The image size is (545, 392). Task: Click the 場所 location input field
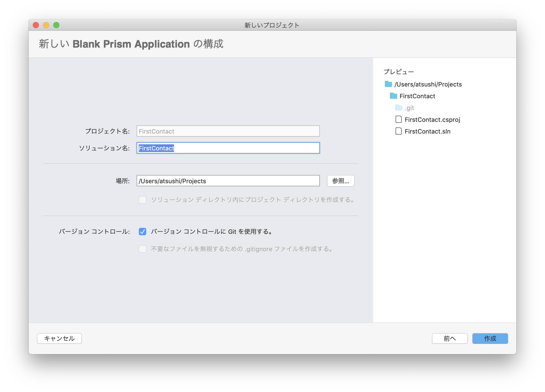(x=228, y=181)
